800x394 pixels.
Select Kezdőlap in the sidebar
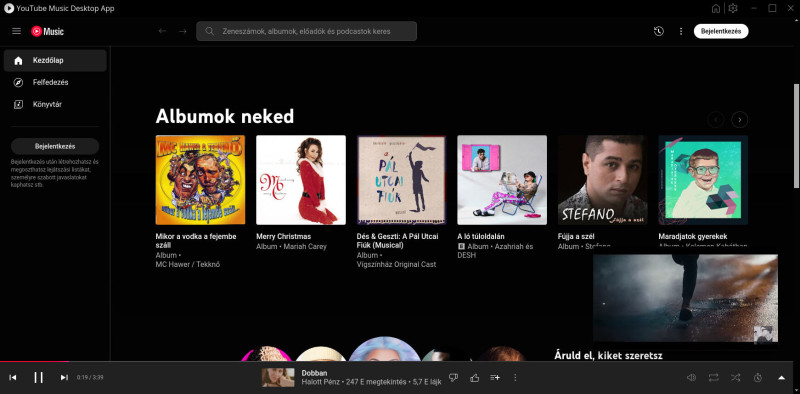(55, 60)
